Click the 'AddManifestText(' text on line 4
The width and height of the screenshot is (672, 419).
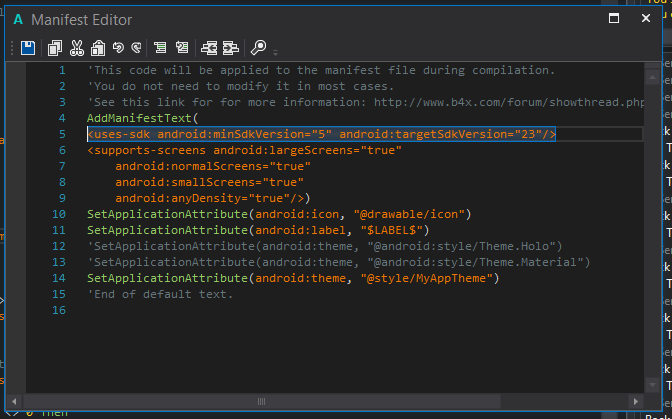[143, 118]
